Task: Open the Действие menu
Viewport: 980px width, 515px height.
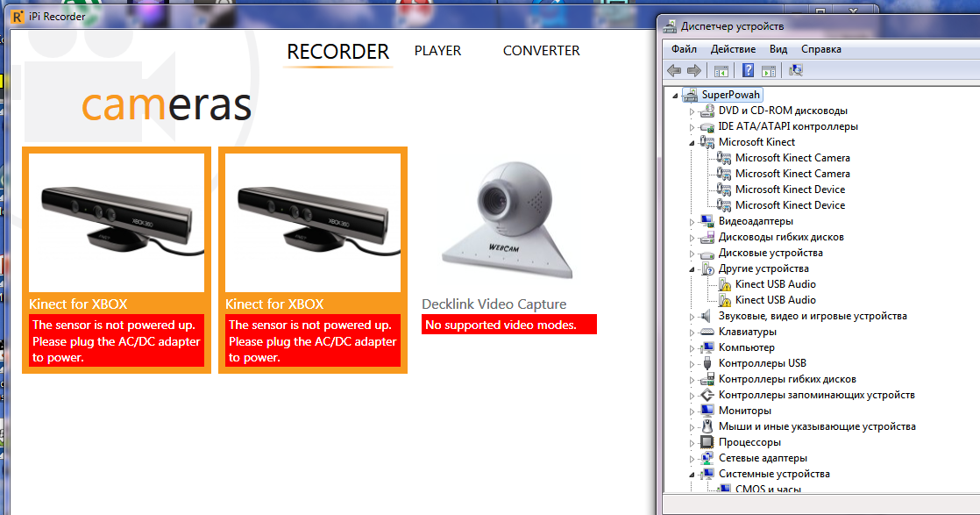Action: coord(733,49)
